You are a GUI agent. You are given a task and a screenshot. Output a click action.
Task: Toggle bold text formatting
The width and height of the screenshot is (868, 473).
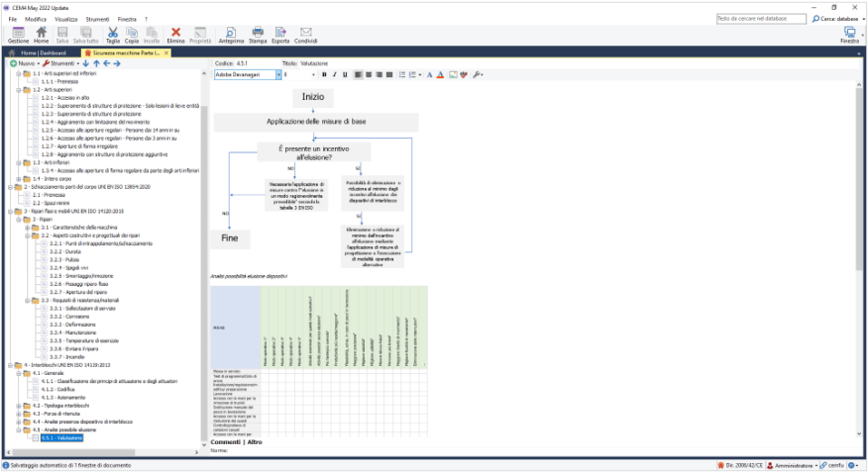(324, 74)
